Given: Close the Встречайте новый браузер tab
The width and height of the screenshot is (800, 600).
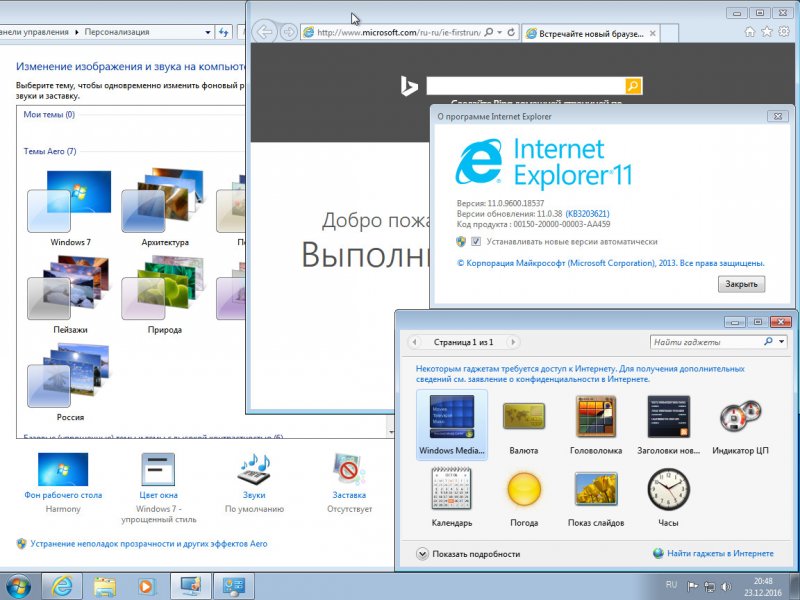Looking at the screenshot, I should click(x=653, y=34).
